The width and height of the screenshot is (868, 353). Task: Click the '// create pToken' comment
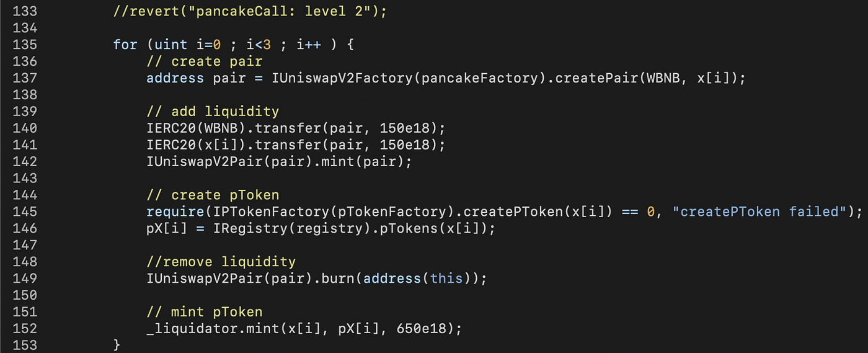tap(213, 195)
